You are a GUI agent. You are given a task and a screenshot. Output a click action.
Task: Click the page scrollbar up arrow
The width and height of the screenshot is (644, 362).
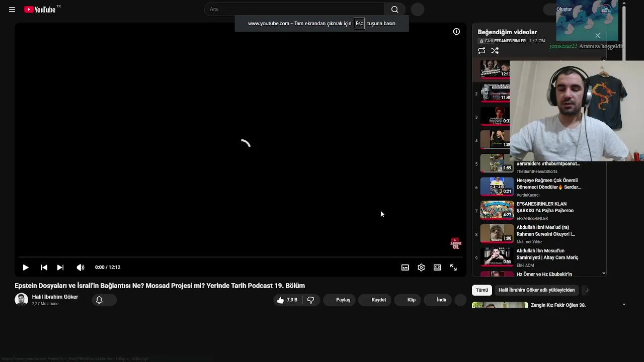click(624, 4)
